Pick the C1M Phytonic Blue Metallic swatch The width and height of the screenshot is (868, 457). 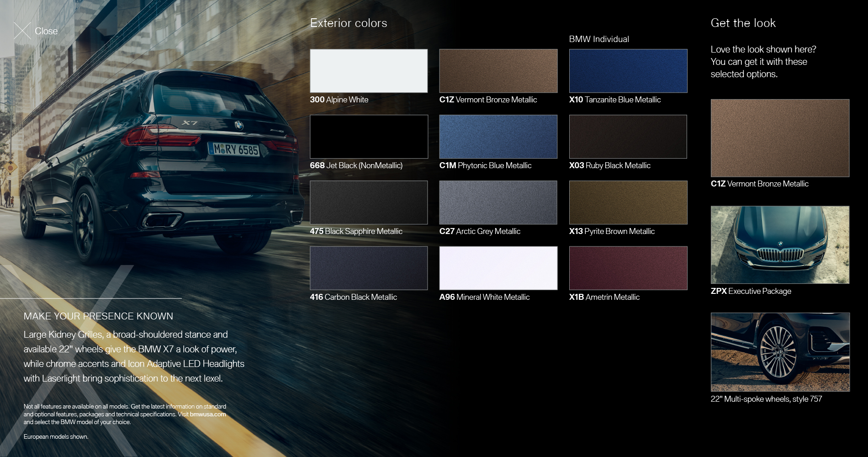tap(498, 137)
